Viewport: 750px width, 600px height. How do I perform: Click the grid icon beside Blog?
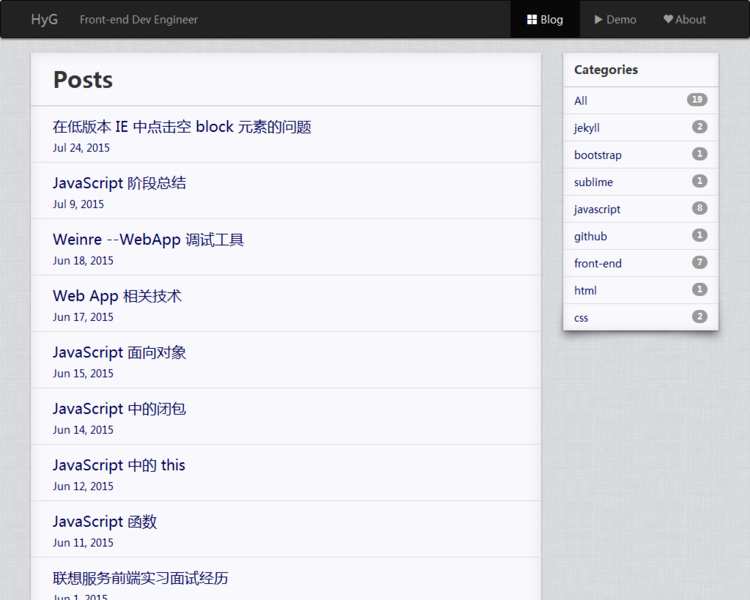click(532, 20)
